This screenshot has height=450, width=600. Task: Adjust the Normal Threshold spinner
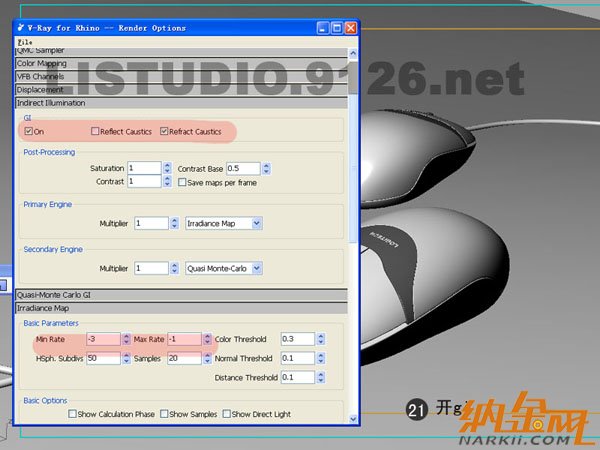coord(321,358)
